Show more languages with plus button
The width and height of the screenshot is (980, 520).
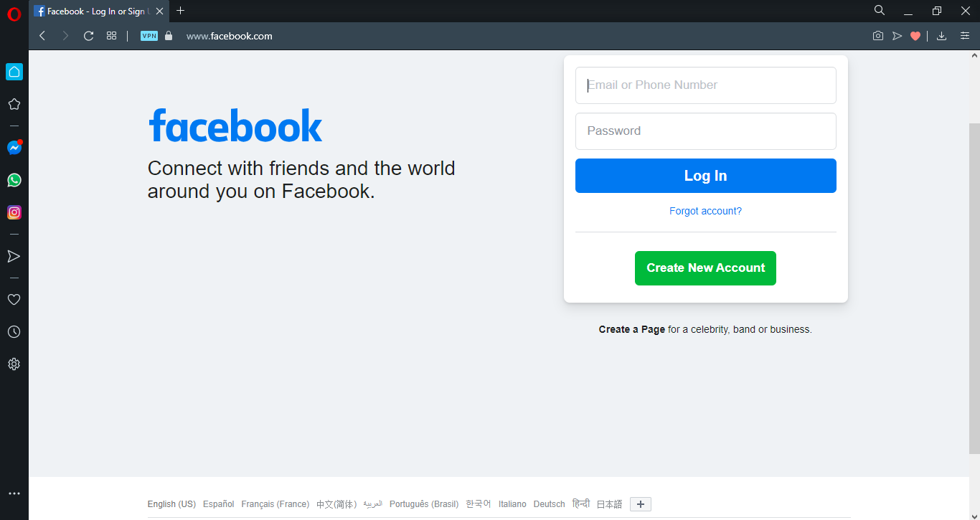pos(641,504)
